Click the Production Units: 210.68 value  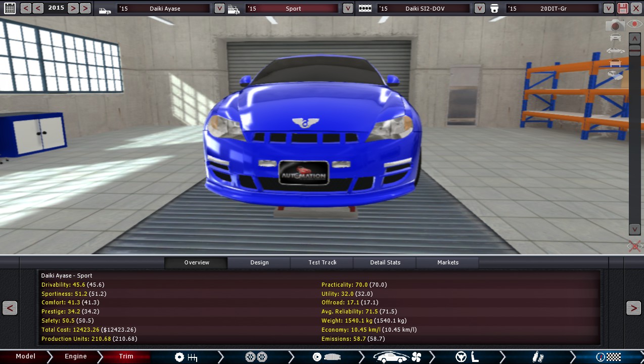[89, 339]
